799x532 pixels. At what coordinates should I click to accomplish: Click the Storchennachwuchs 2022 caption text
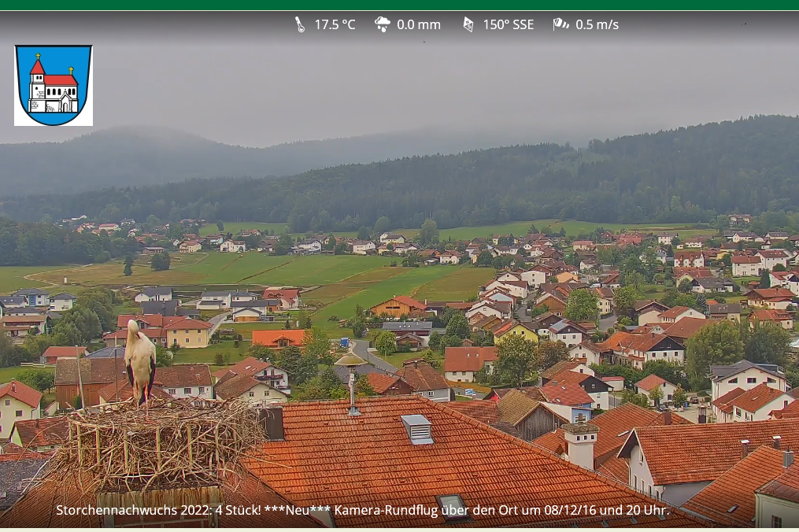[363, 510]
